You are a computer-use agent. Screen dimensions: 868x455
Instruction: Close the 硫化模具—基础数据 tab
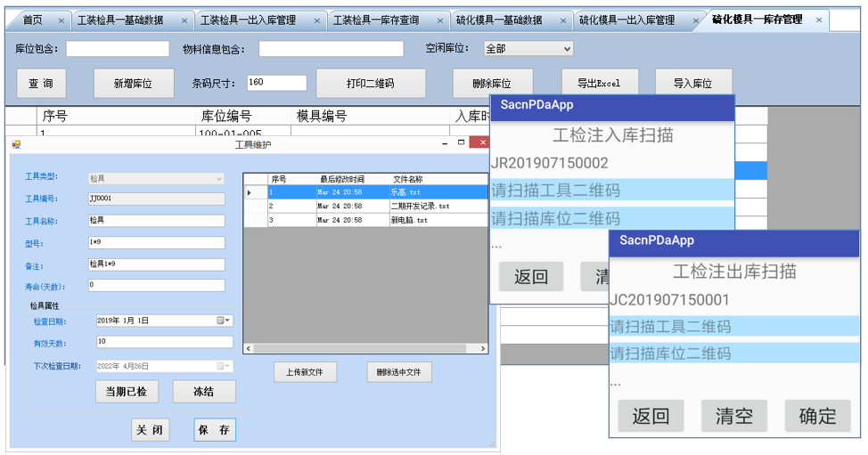(563, 21)
